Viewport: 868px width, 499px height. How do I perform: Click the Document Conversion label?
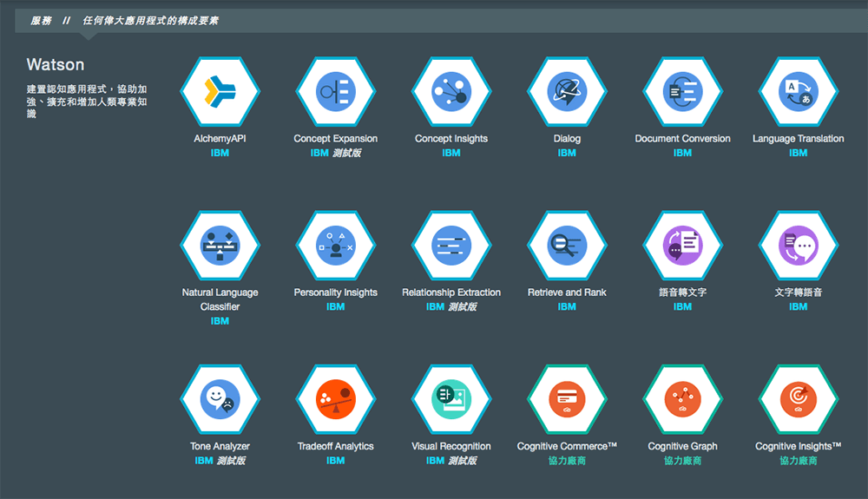pos(682,138)
